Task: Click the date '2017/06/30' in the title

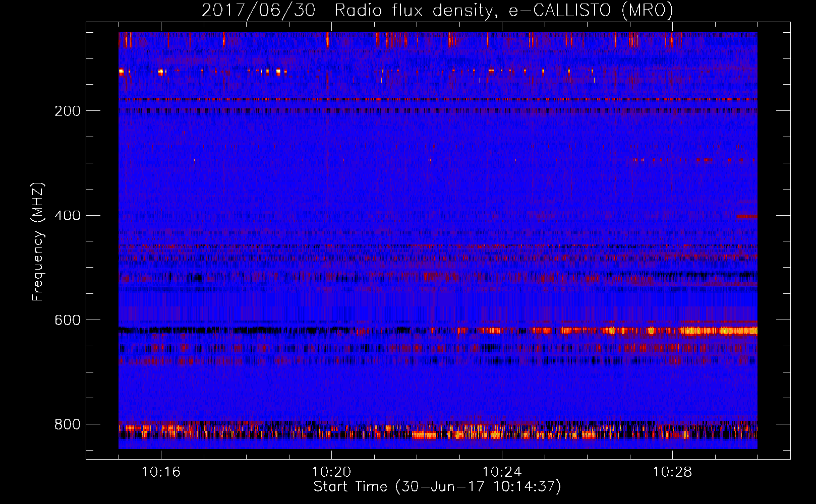Action: (x=259, y=10)
